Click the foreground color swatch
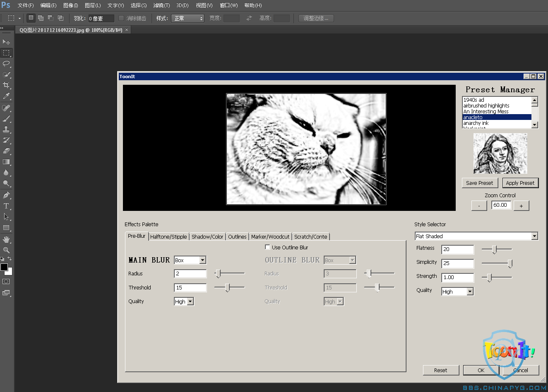This screenshot has width=548, height=392. 4,267
